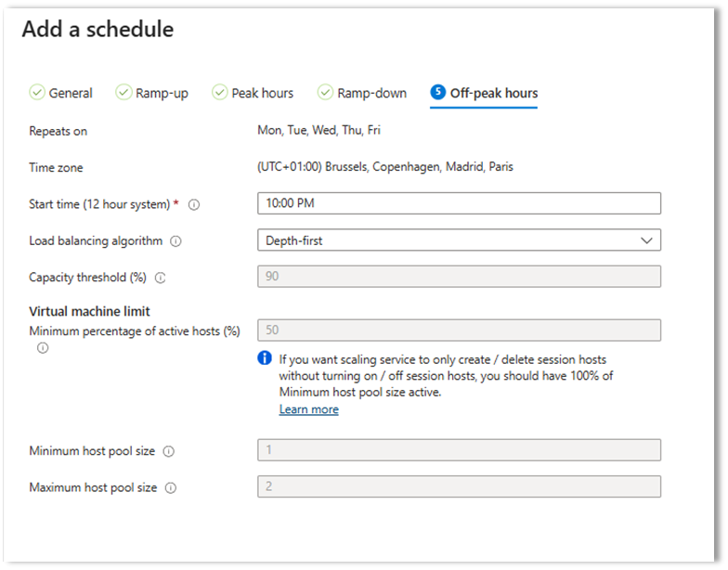The height and width of the screenshot is (570, 728).
Task: Click the green checkmark icon beside General
Action: 37,93
